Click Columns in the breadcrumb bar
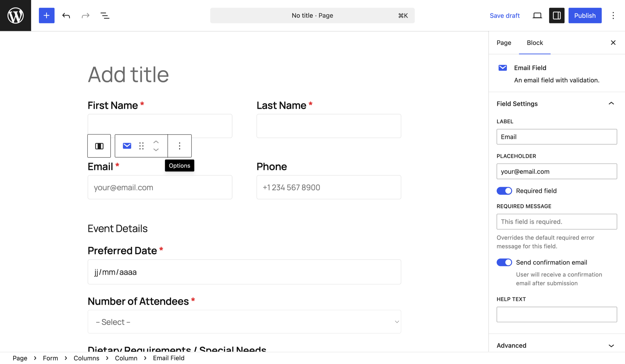This screenshot has width=625, height=364. coord(86,358)
